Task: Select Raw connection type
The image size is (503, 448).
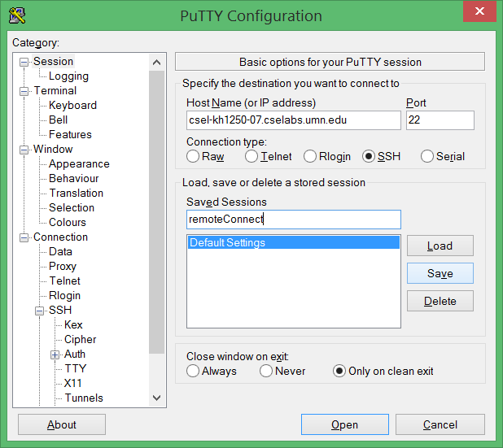Action: pos(193,156)
